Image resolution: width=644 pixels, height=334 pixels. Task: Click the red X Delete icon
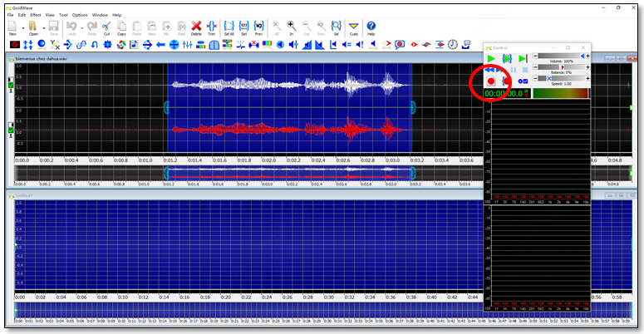pos(196,27)
